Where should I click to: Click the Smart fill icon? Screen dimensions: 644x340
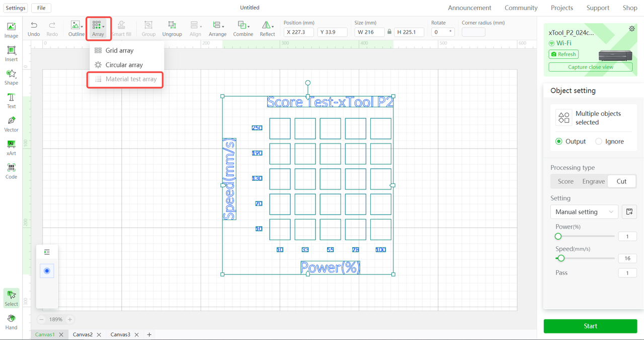[x=121, y=29]
